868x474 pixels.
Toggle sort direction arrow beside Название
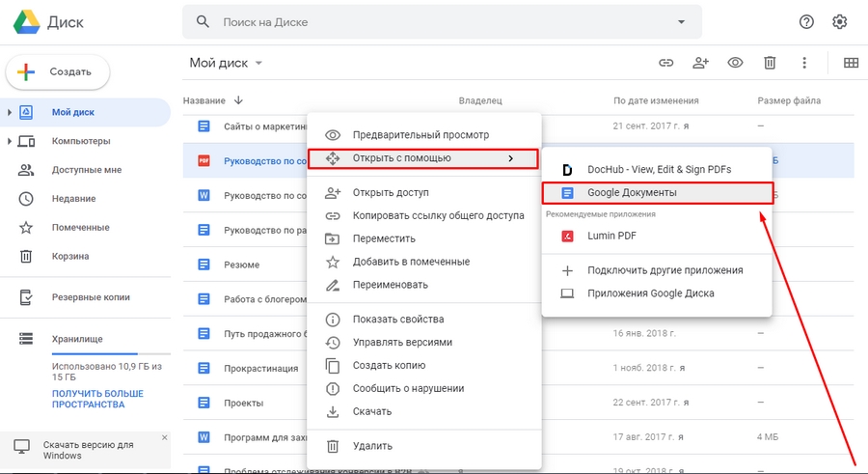point(238,100)
